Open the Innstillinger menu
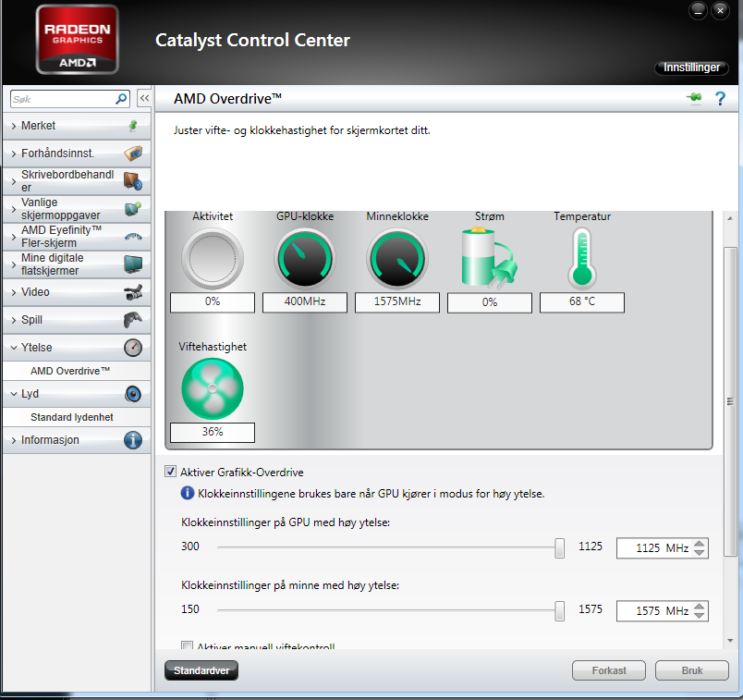Image resolution: width=743 pixels, height=700 pixels. 691,68
